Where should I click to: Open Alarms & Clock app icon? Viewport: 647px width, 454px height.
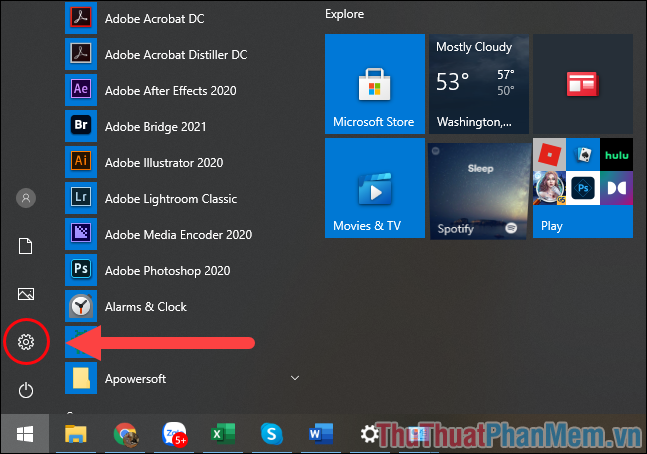pos(81,306)
